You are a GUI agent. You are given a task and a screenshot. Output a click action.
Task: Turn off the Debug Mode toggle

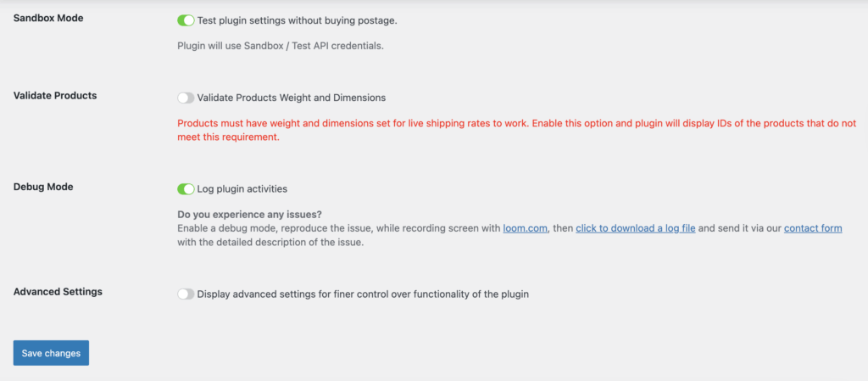coord(186,188)
